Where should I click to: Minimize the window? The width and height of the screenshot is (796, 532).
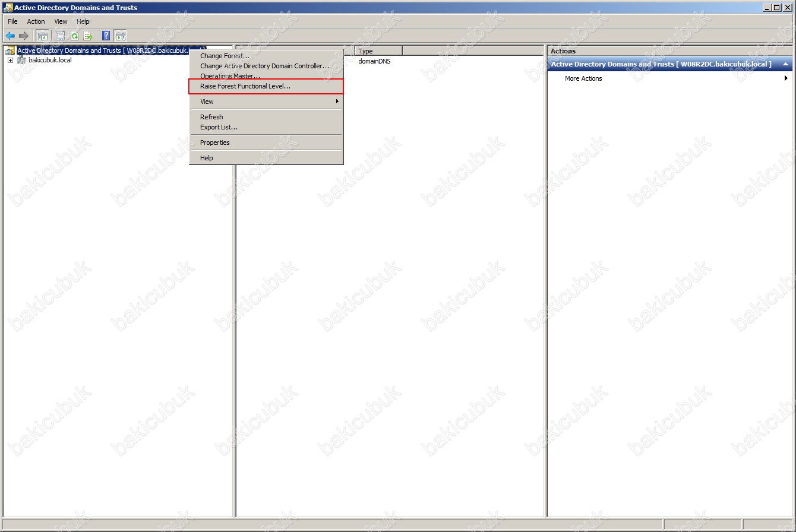click(x=767, y=8)
